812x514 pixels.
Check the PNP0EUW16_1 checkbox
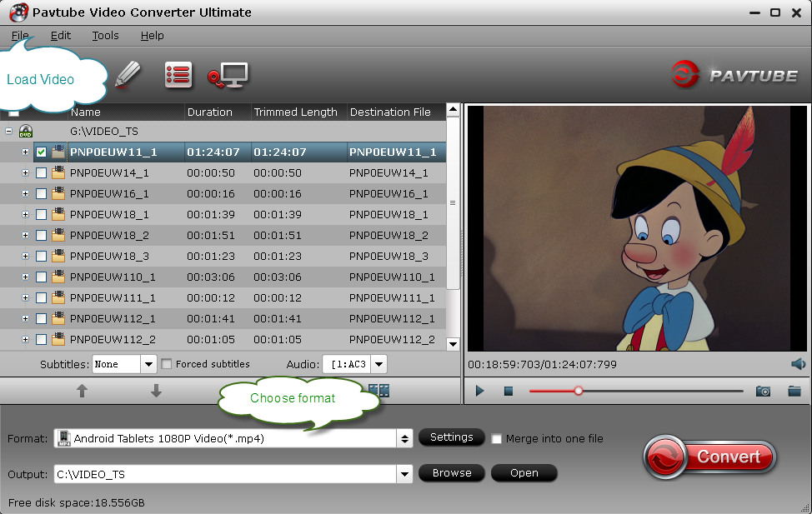[42, 193]
